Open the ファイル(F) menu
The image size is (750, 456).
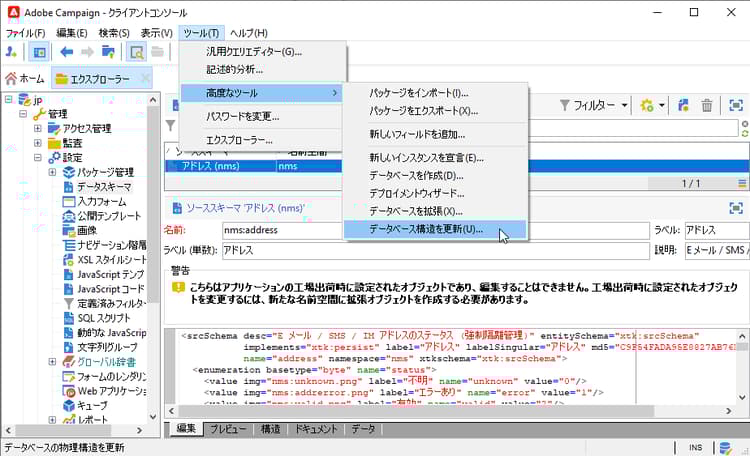(25, 33)
